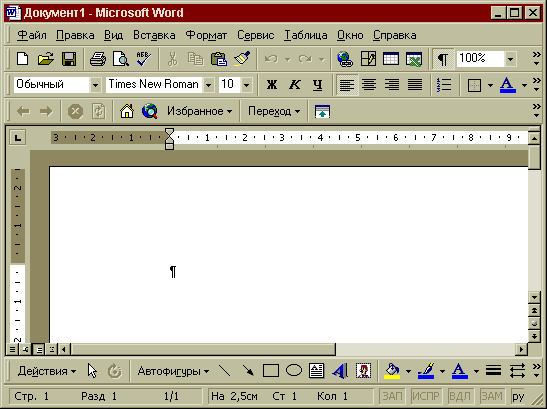Click the Insert Table icon
The image size is (547, 409).
(391, 59)
